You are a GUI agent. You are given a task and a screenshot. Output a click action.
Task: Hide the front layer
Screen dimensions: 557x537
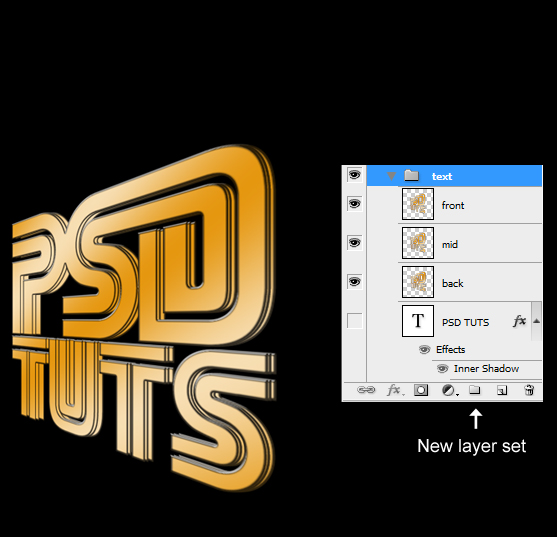click(354, 204)
